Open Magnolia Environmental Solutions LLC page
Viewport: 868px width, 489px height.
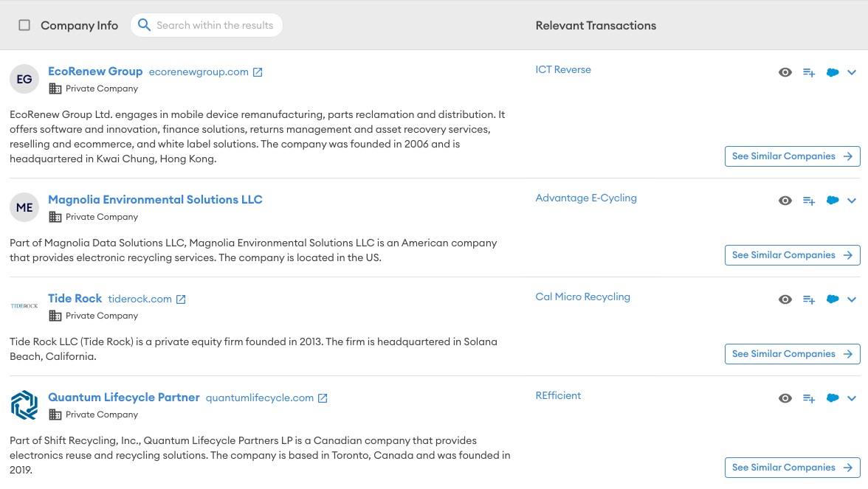click(x=155, y=200)
